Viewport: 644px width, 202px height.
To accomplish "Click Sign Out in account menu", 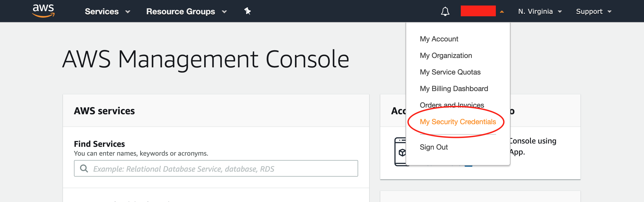I will tap(433, 147).
